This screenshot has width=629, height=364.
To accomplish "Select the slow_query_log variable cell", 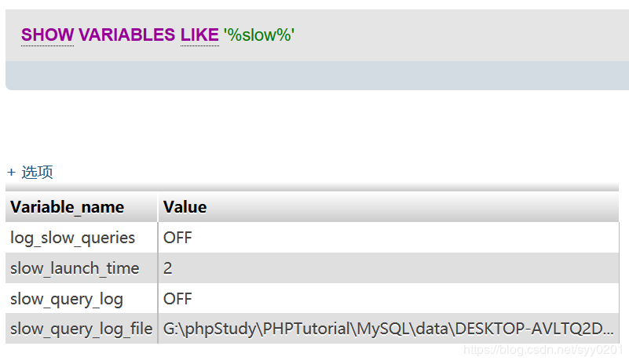I will [x=67, y=299].
